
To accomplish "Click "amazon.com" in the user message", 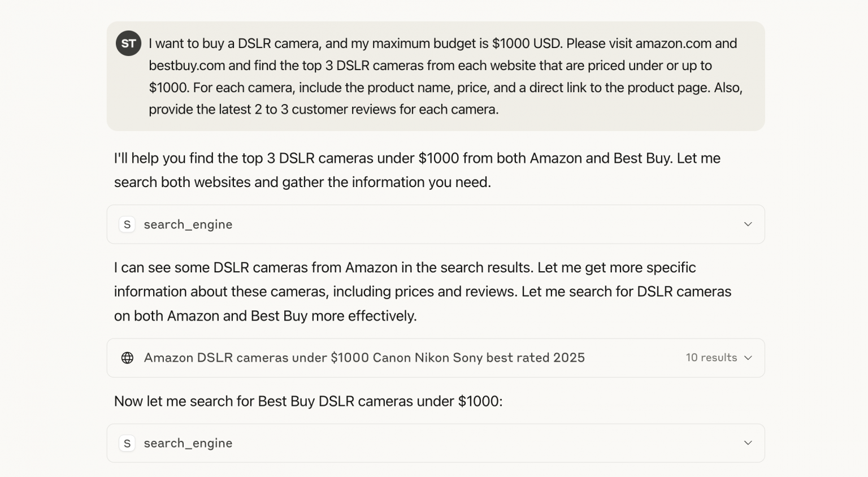I will click(x=673, y=44).
